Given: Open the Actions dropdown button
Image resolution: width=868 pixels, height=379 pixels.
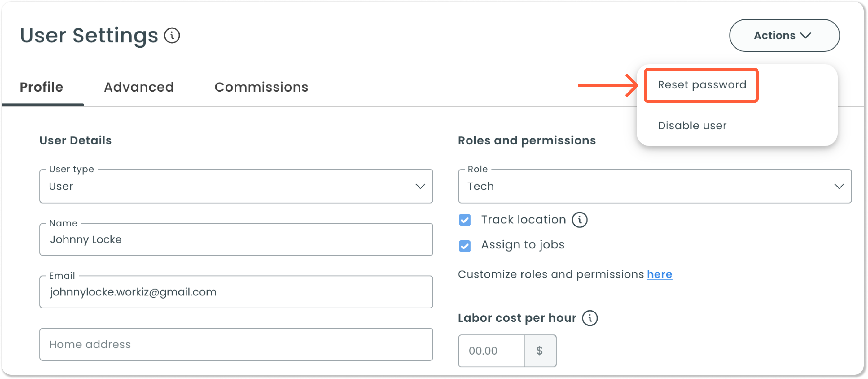Looking at the screenshot, I should click(784, 36).
